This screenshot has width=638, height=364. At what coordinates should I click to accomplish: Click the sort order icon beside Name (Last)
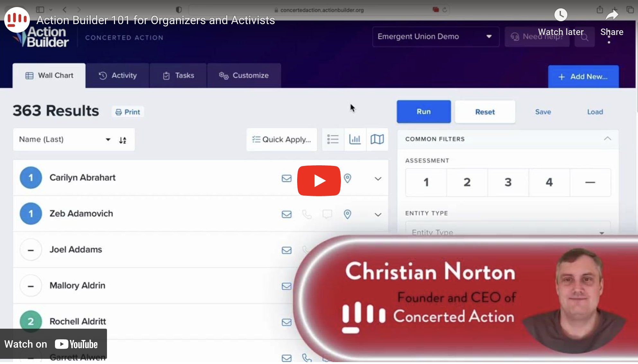click(123, 140)
